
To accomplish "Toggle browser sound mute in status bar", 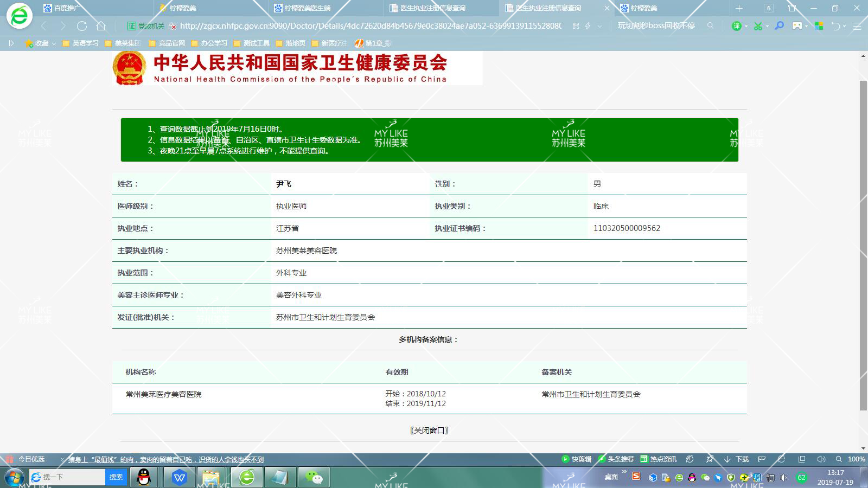I will pyautogui.click(x=821, y=459).
